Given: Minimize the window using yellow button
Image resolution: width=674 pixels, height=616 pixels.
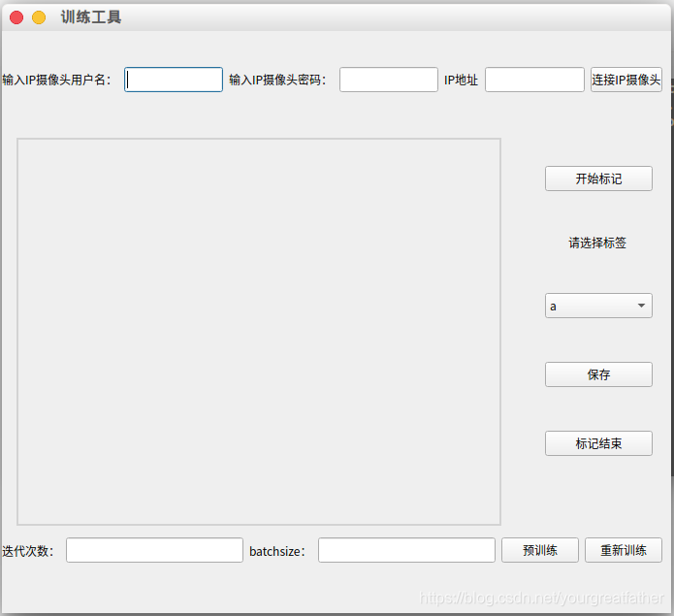Looking at the screenshot, I should click(x=39, y=17).
